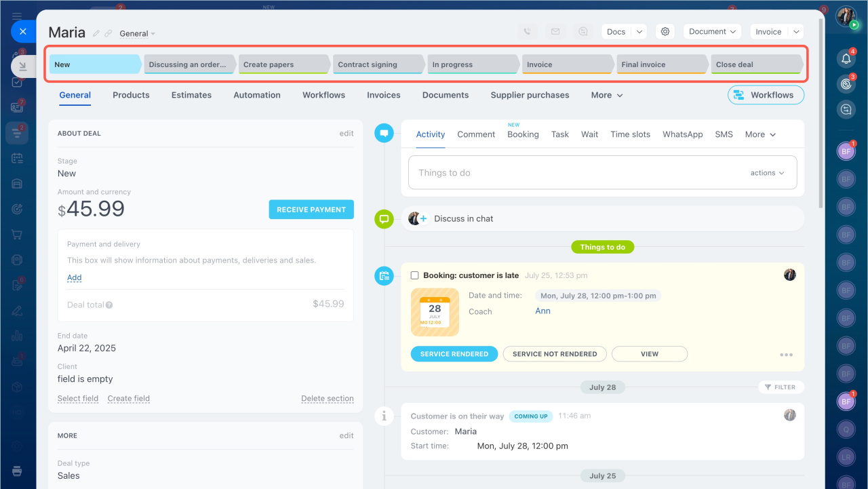
Task: Open notifications bell in right sidebar
Action: click(846, 58)
